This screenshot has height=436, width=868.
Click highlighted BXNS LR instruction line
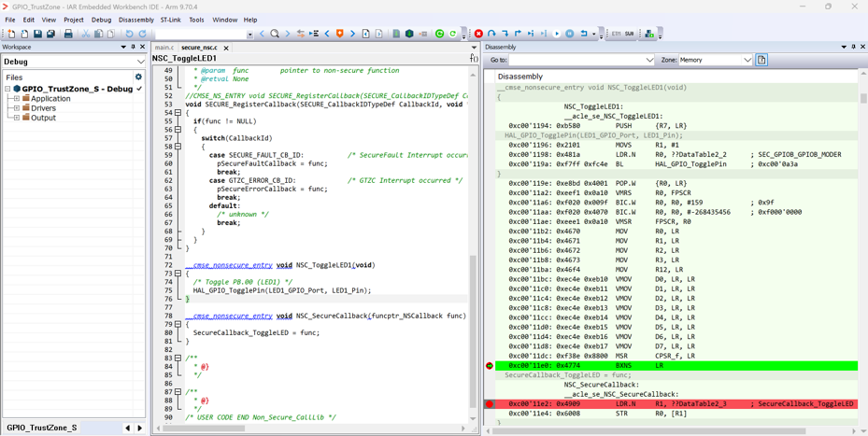coord(676,366)
